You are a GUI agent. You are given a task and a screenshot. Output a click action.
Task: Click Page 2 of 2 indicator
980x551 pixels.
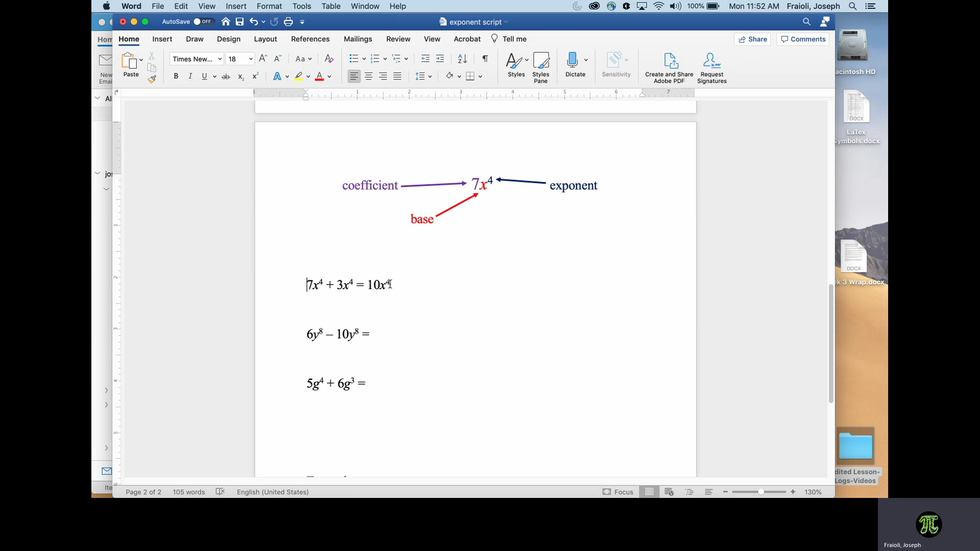click(143, 492)
